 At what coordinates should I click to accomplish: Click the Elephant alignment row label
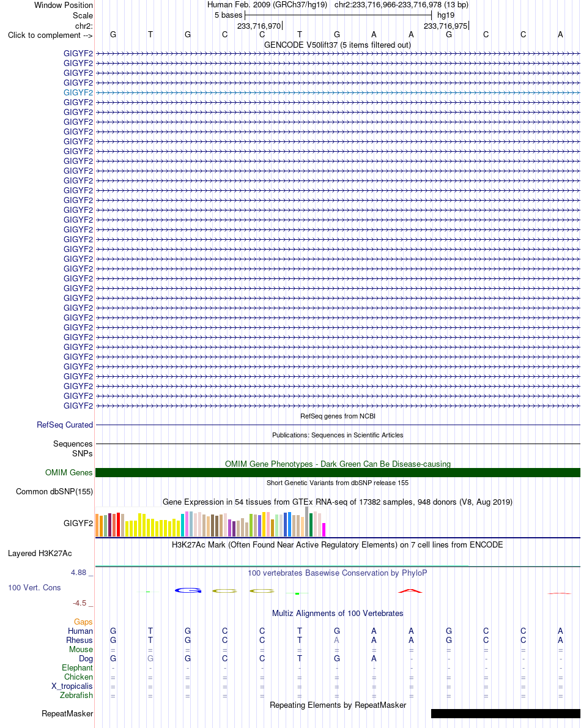tap(77, 667)
